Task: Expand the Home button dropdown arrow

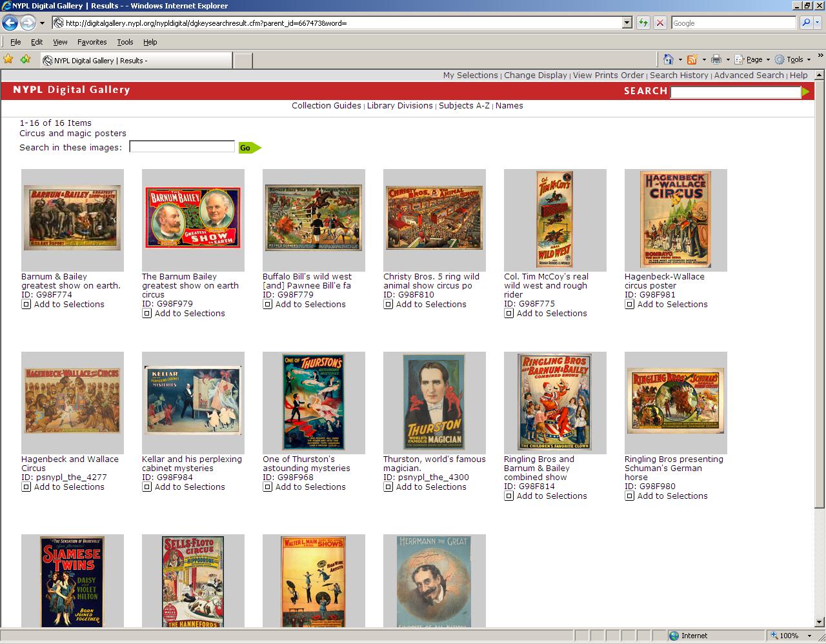Action: point(680,59)
